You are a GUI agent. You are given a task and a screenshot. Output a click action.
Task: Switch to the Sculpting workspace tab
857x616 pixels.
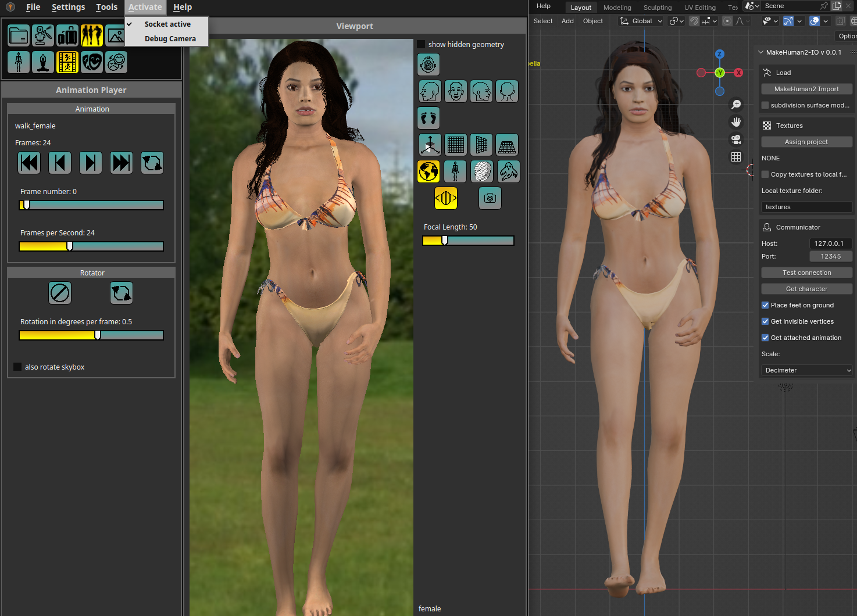pos(657,8)
